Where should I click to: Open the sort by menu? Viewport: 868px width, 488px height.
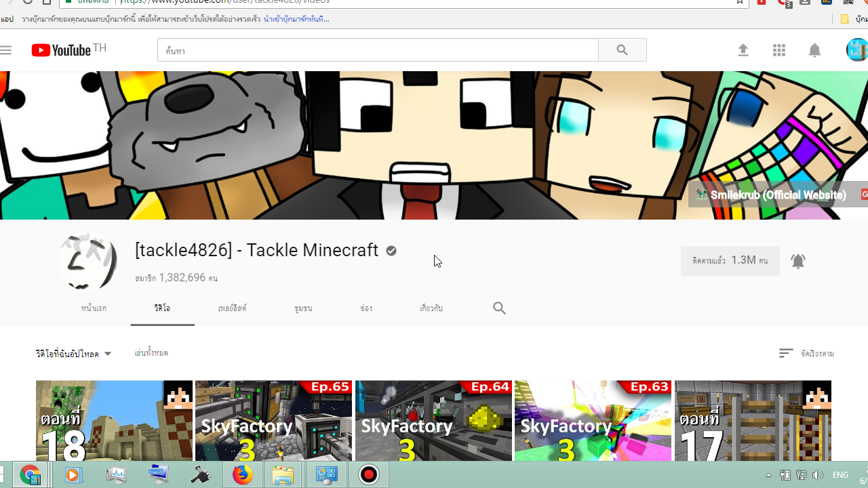pos(806,353)
